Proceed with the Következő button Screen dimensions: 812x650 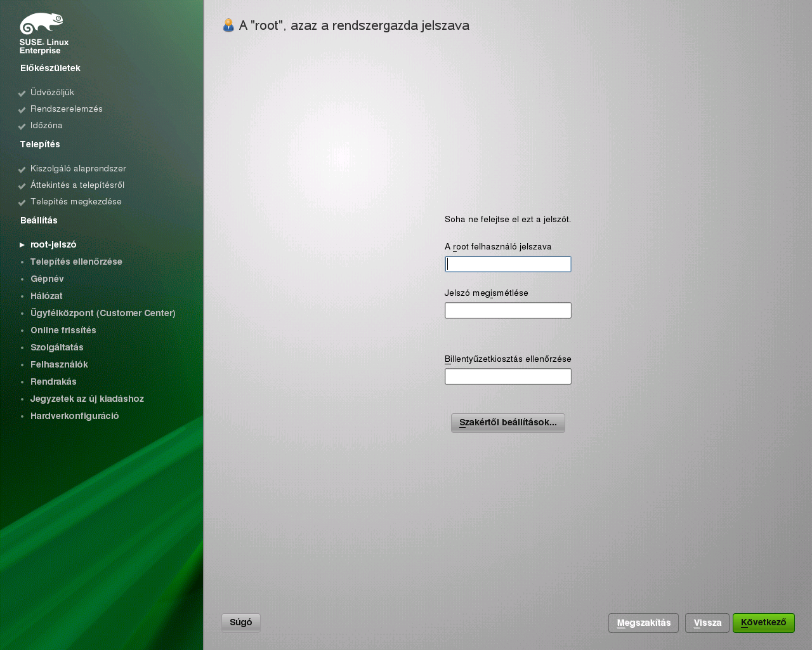point(764,623)
